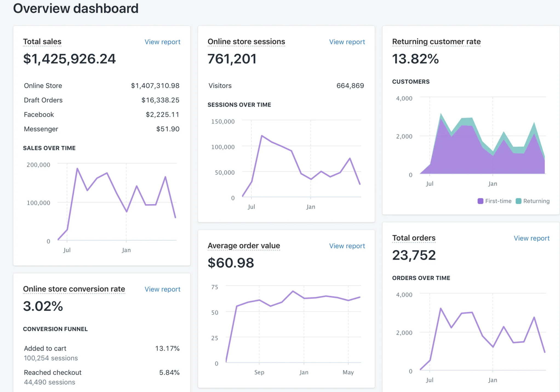Click the $1,407,310.98 Online Store amount

tap(155, 86)
